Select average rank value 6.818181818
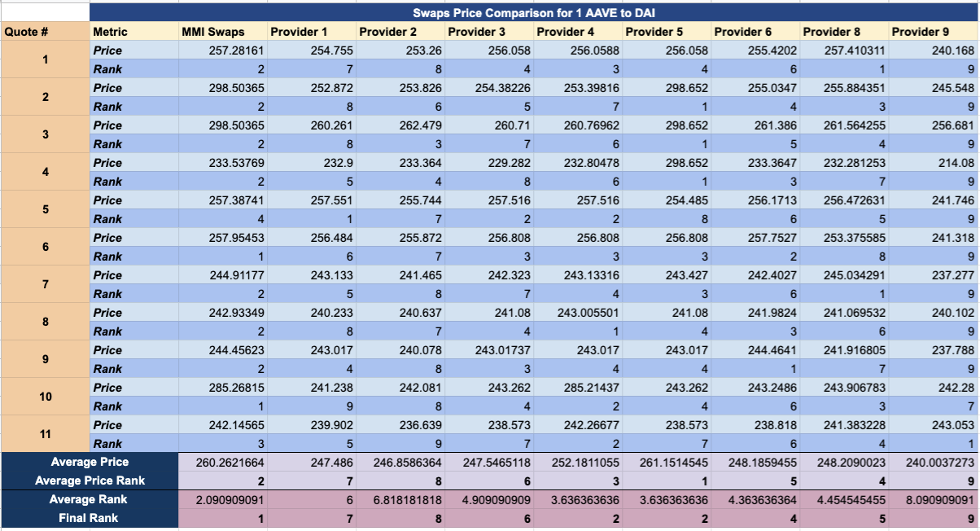Viewport: 980px width, 531px height. point(400,500)
